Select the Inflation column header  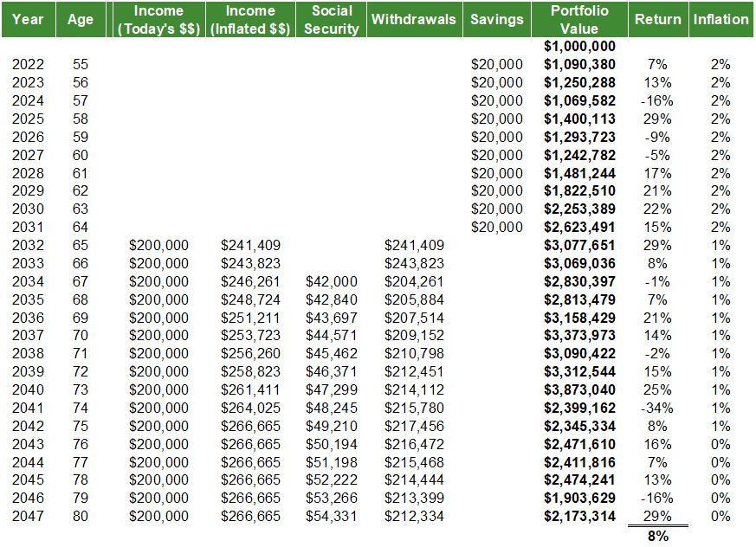(x=720, y=19)
